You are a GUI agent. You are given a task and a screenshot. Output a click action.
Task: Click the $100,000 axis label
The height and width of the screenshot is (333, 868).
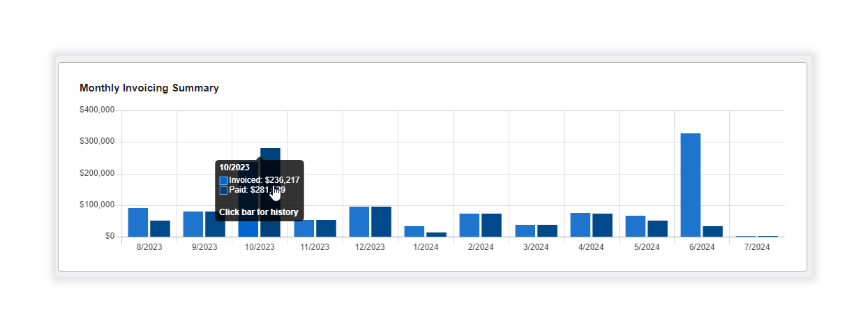tap(97, 205)
